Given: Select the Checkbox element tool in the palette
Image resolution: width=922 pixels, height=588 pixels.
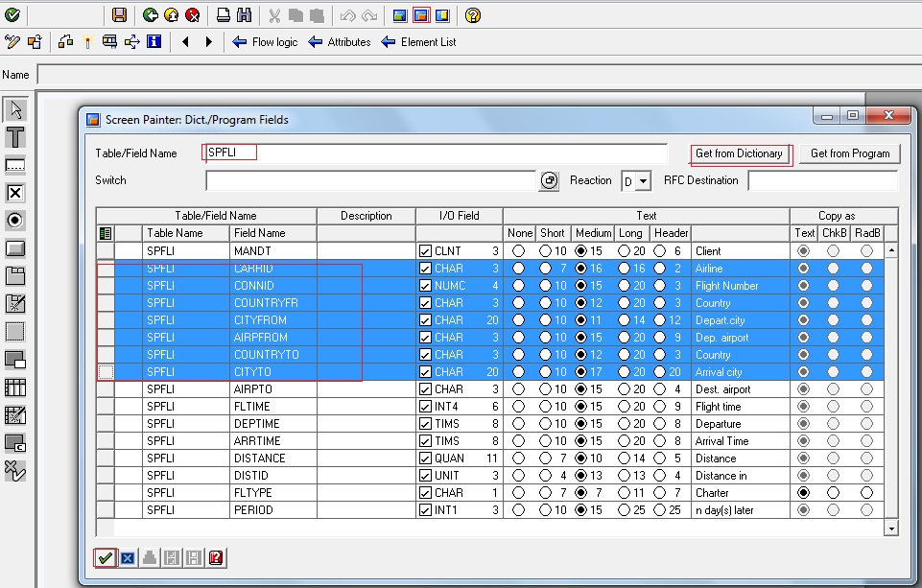Looking at the screenshot, I should 16,193.
